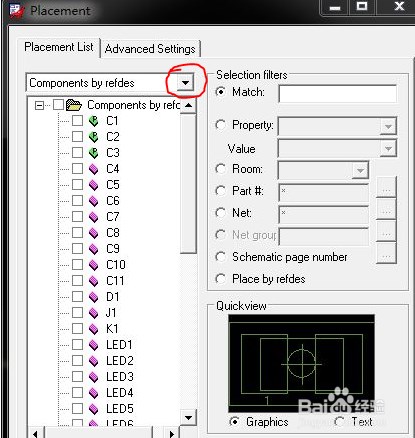Click browse button beside Schematic page number
415x438 pixels.
tap(386, 254)
